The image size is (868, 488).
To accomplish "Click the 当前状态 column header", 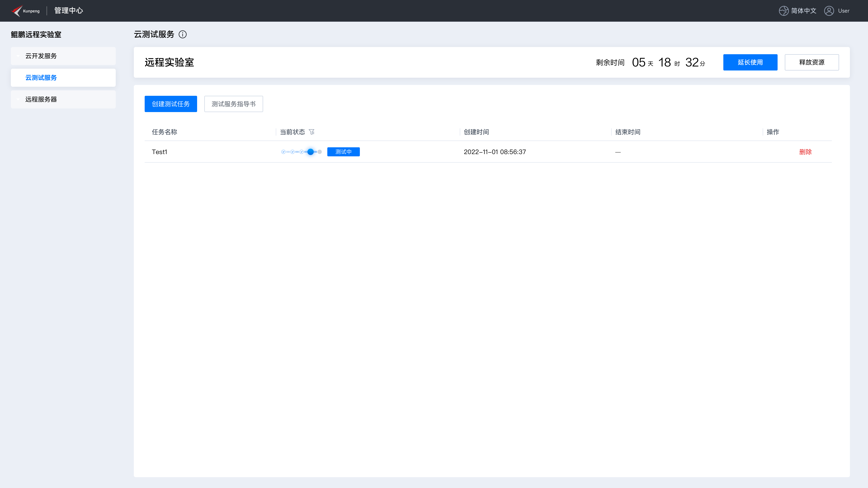I will pos(292,132).
